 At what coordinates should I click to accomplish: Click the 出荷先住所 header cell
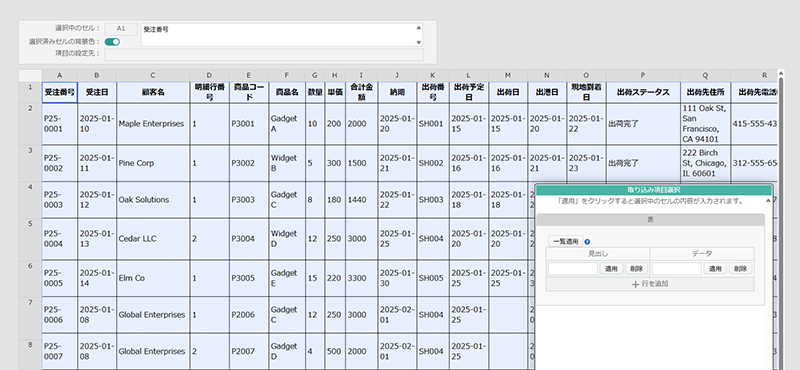[x=705, y=93]
